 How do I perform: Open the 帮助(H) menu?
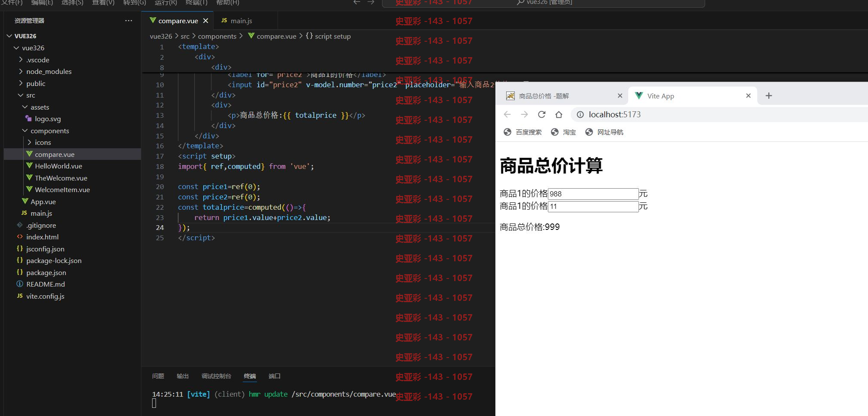click(228, 3)
